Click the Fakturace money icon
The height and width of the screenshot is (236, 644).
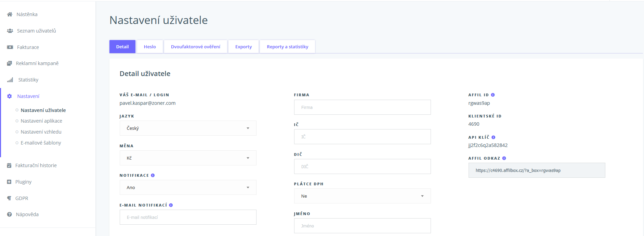[10, 47]
